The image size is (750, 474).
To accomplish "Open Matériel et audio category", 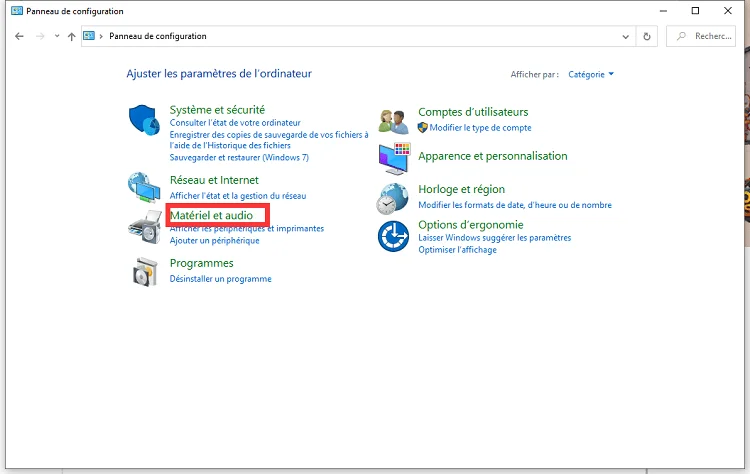I will pos(211,216).
